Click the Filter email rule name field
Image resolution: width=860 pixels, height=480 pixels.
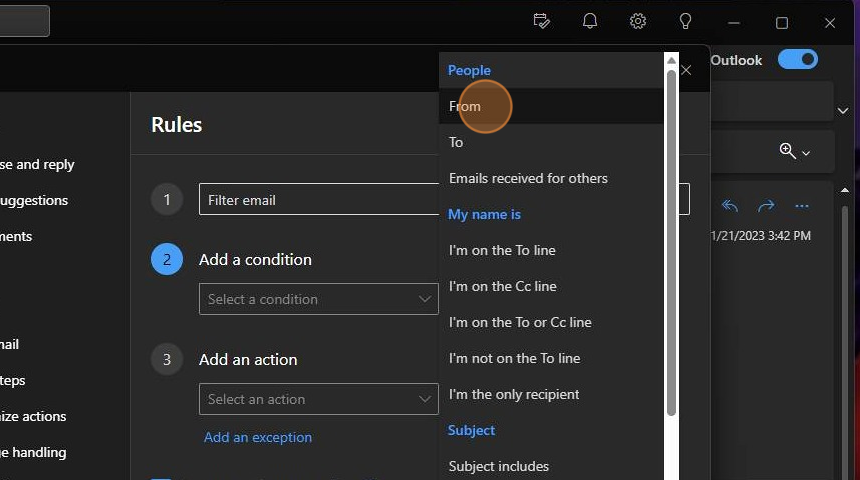(x=318, y=200)
